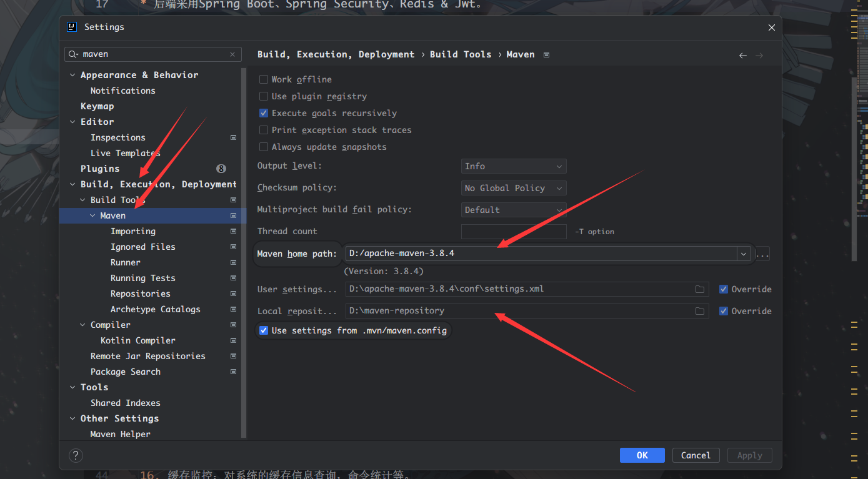Go forward with the right arrow

[x=759, y=56]
